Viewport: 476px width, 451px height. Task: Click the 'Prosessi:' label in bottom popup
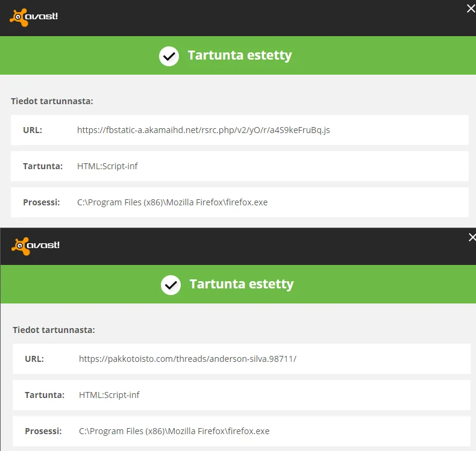43,431
